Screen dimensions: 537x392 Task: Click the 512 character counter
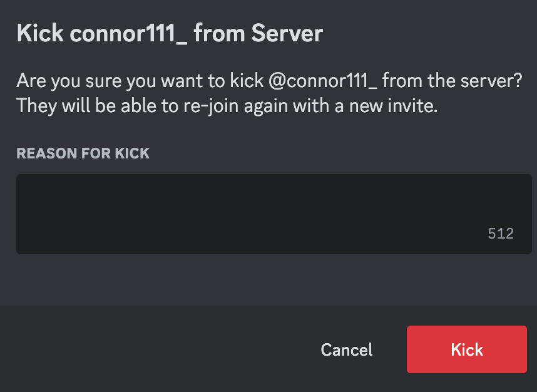click(x=499, y=233)
